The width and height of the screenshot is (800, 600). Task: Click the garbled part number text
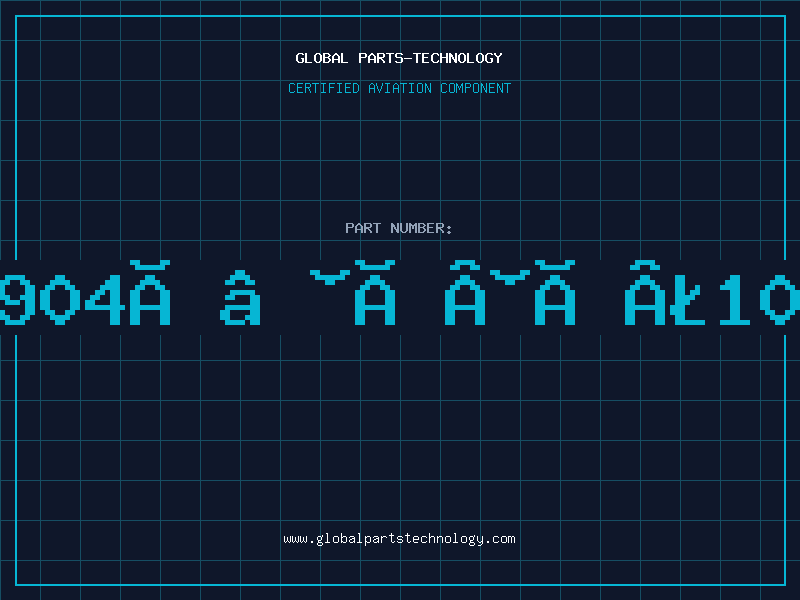pyautogui.click(x=400, y=293)
